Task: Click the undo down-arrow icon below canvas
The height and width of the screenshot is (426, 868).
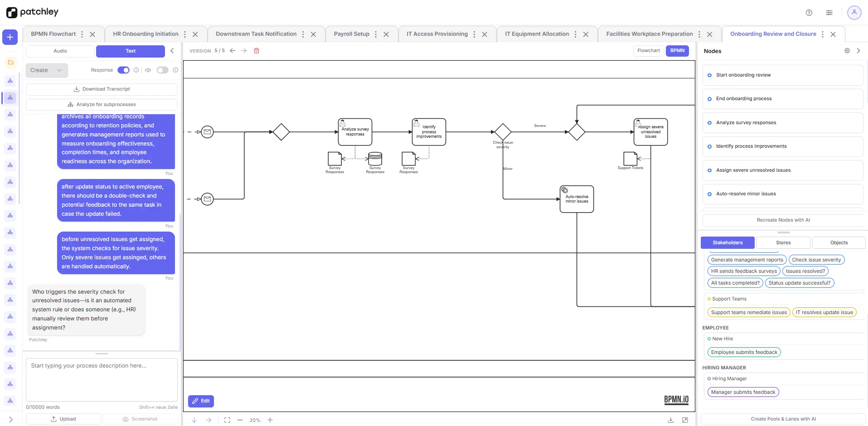Action: 194,420
